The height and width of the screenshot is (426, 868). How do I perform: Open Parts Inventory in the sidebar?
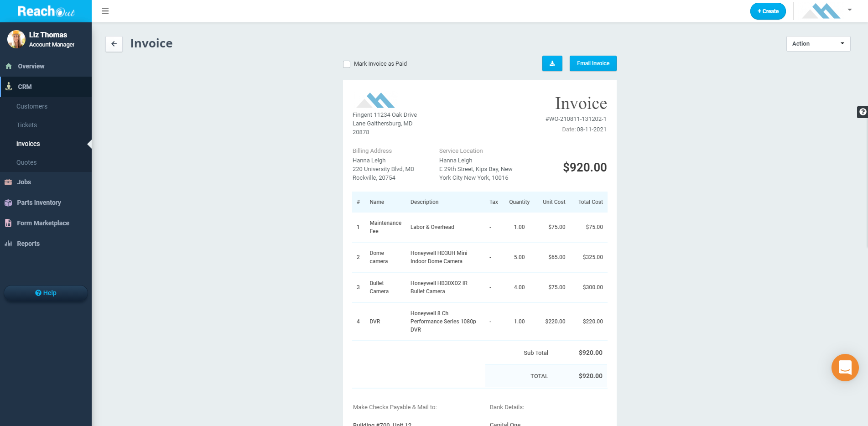point(46,203)
